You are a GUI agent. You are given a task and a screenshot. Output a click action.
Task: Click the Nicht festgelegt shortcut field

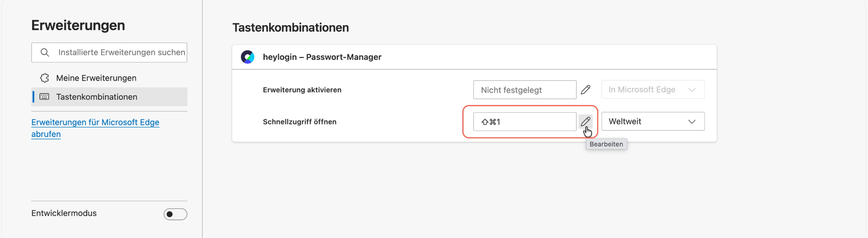(525, 90)
